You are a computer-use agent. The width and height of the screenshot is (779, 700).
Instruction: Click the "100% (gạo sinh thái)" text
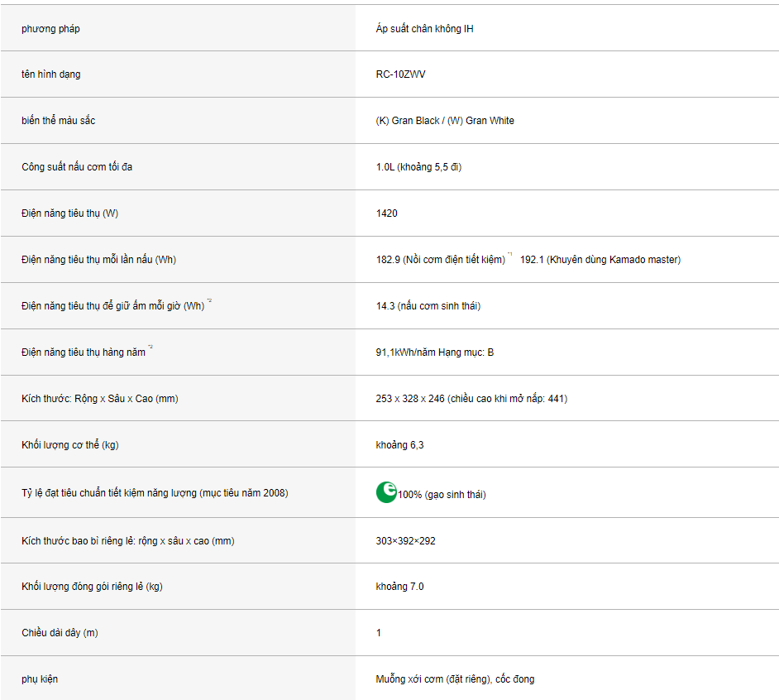pyautogui.click(x=442, y=495)
